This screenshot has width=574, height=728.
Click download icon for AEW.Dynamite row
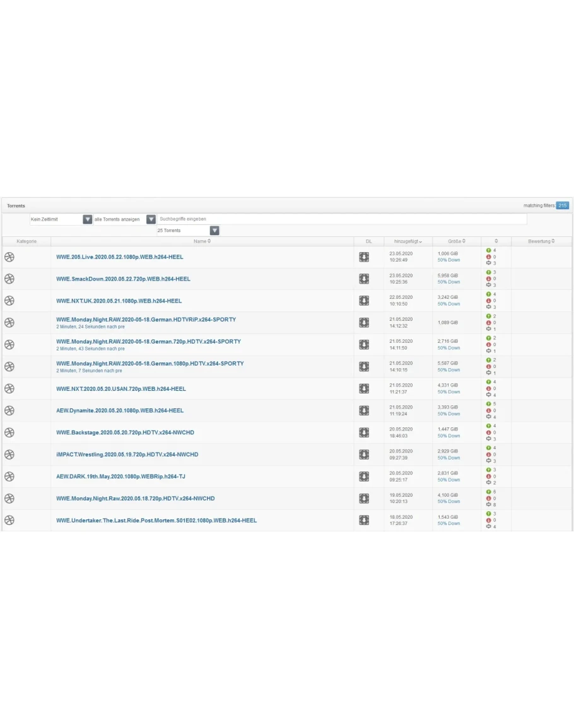point(364,410)
